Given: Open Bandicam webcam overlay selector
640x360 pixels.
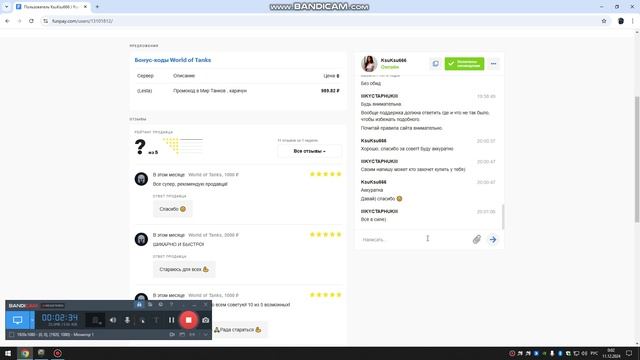Looking at the screenshot, I should (x=96, y=320).
